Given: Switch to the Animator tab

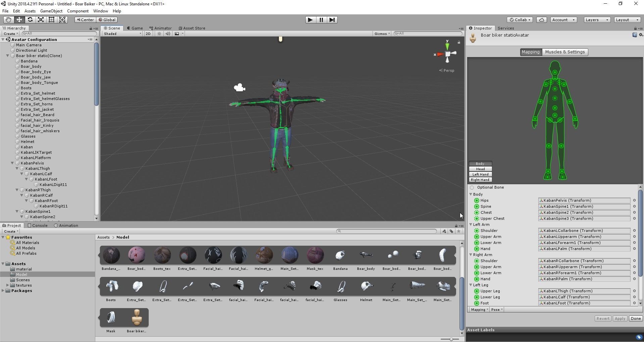Looking at the screenshot, I should [161, 28].
